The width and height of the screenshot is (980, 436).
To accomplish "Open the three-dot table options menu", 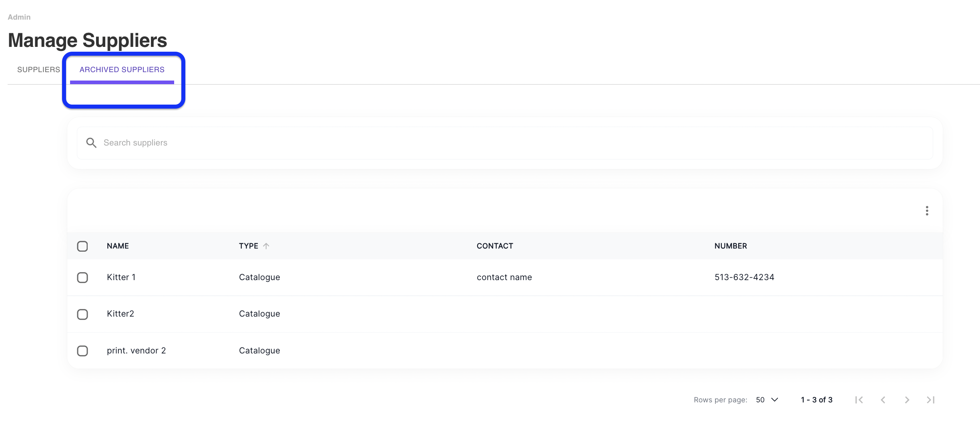I will click(927, 211).
